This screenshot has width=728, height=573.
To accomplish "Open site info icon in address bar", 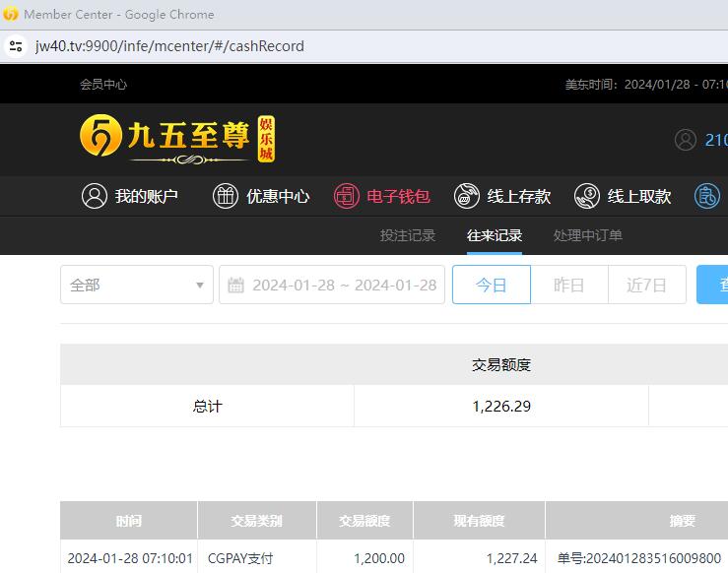I will point(16,46).
